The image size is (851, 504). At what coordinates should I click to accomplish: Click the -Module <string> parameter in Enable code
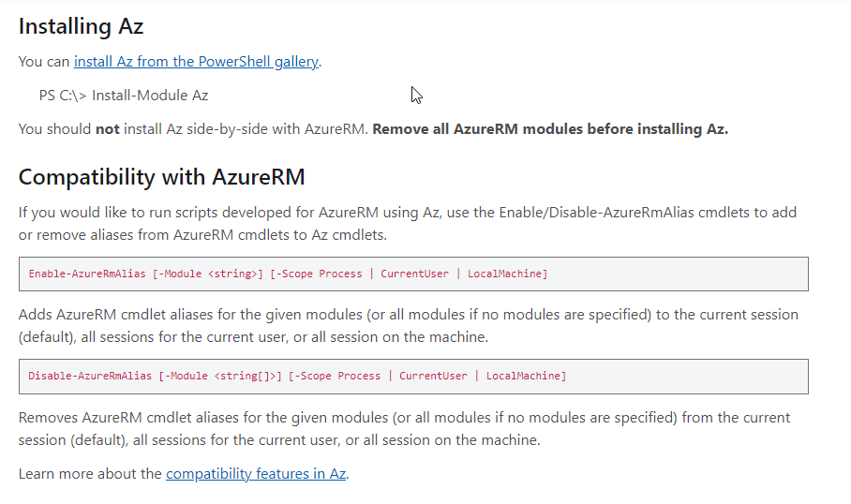pyautogui.click(x=207, y=274)
